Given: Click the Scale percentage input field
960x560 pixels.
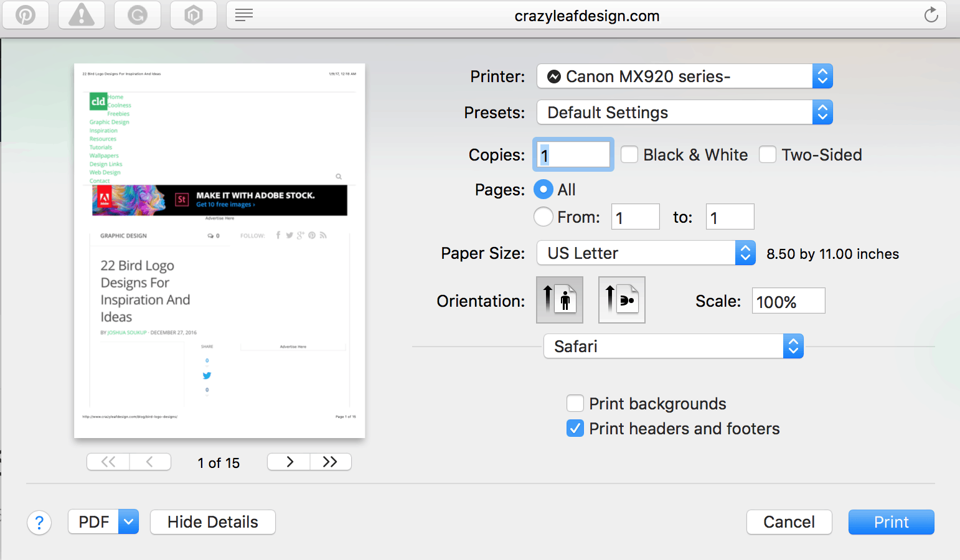Looking at the screenshot, I should click(x=788, y=302).
